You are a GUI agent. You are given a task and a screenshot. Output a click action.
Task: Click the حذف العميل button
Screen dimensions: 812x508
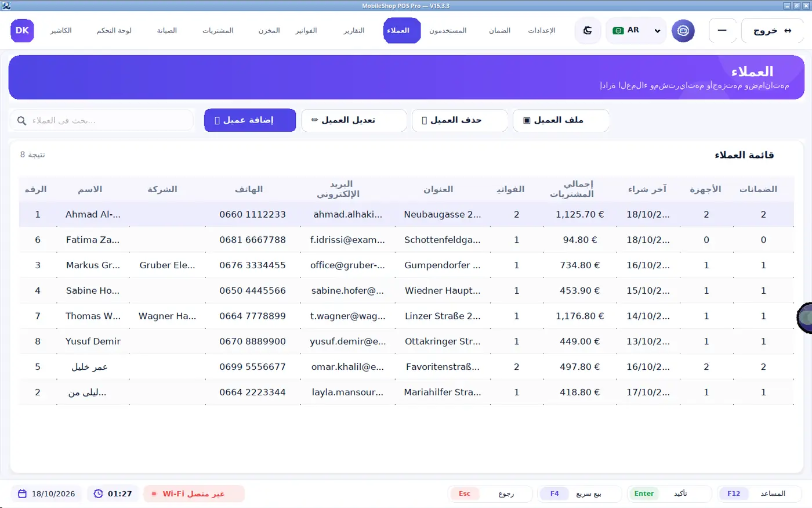[460, 120]
